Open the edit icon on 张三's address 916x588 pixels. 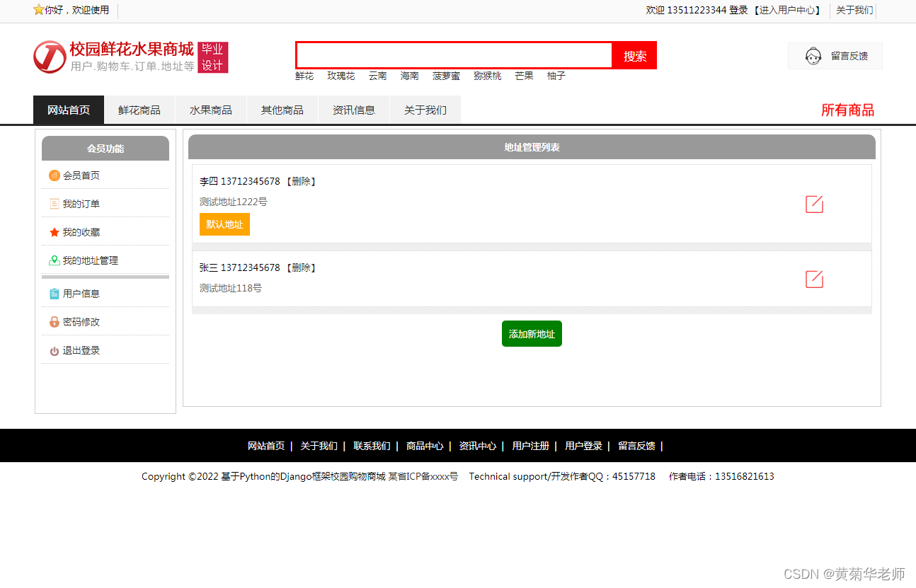pyautogui.click(x=814, y=279)
